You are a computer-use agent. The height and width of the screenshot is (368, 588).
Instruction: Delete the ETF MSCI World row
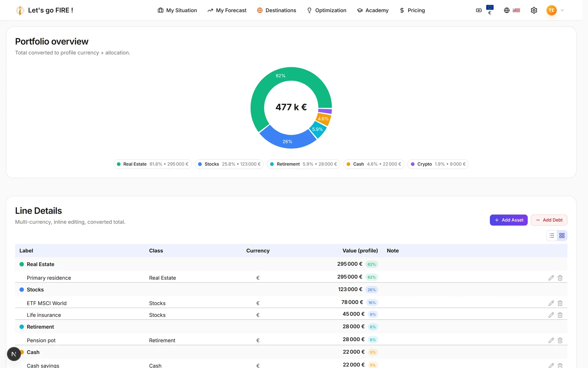click(560, 303)
